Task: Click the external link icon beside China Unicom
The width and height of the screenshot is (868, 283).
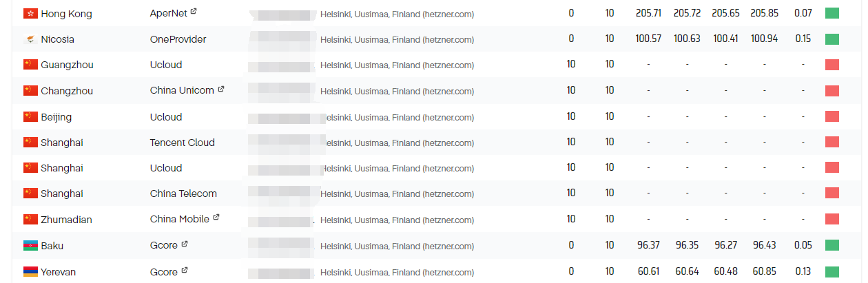Action: [221, 89]
